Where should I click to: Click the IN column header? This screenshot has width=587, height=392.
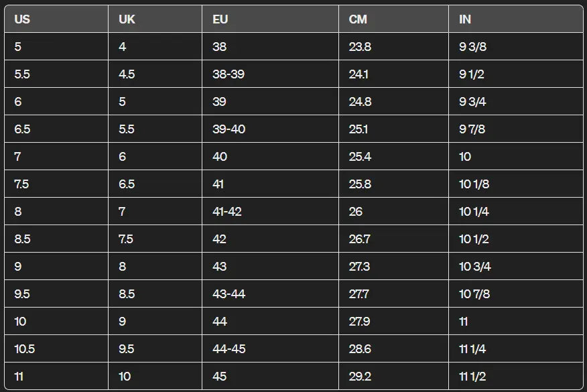coord(465,19)
